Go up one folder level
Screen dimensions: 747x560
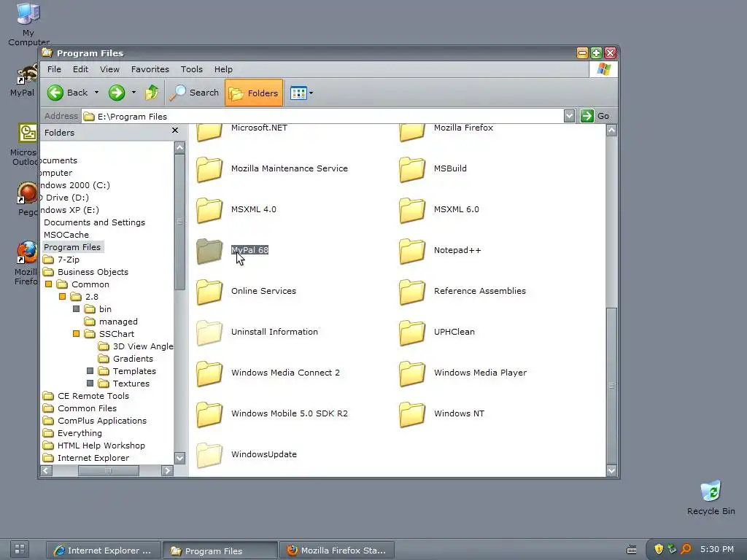click(x=152, y=93)
